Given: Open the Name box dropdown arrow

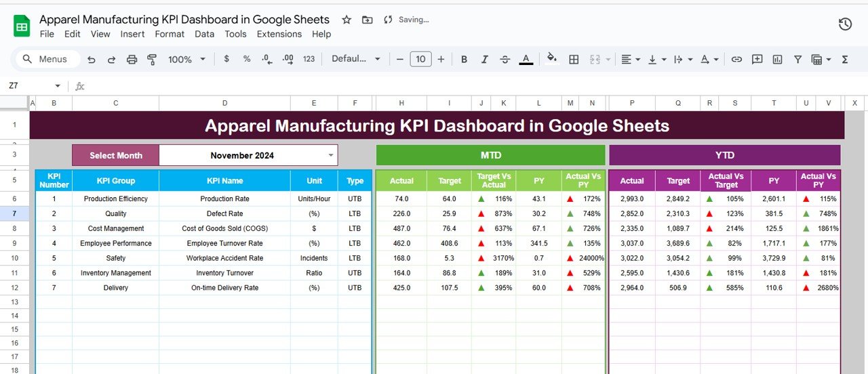Looking at the screenshot, I should [58, 86].
